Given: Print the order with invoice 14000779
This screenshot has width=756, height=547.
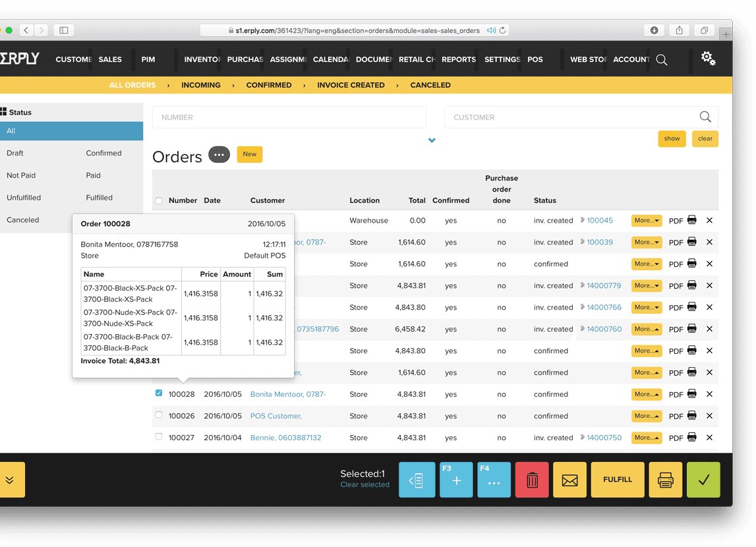Looking at the screenshot, I should point(692,285).
